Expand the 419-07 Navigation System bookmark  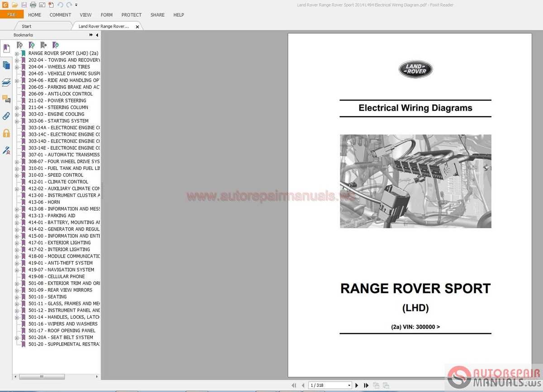17,270
